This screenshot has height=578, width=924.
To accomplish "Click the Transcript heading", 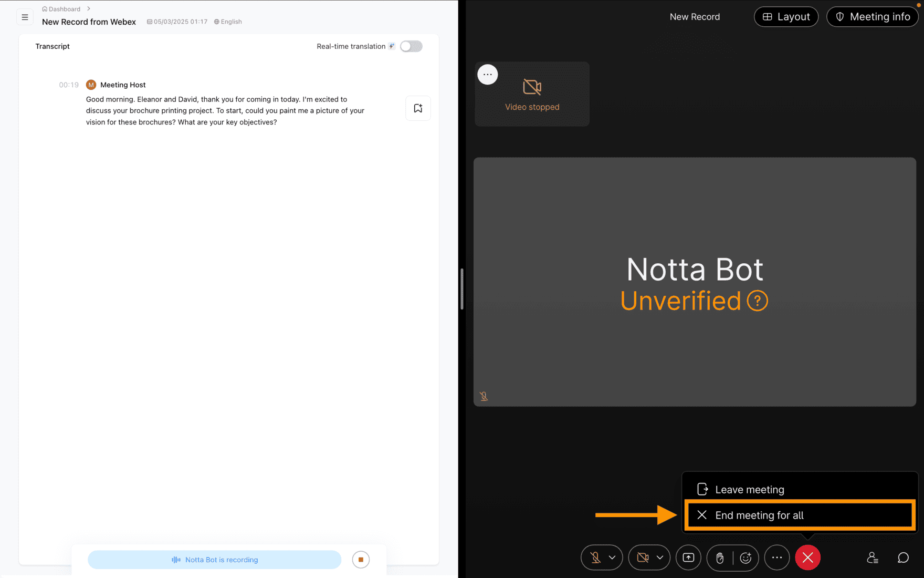I will pos(52,46).
